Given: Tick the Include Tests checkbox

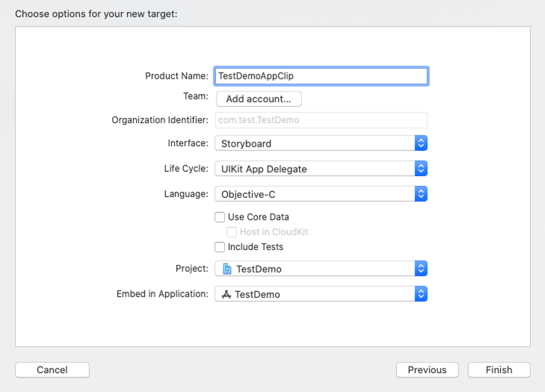Looking at the screenshot, I should (x=220, y=247).
